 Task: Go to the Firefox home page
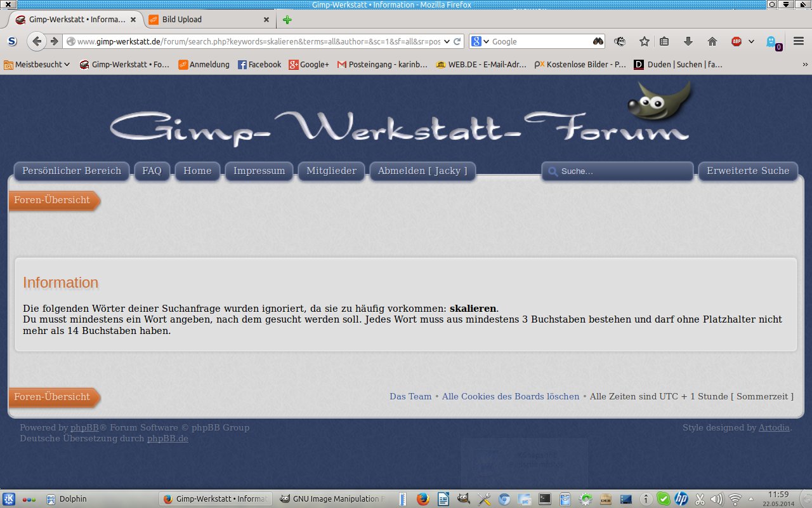tap(712, 41)
